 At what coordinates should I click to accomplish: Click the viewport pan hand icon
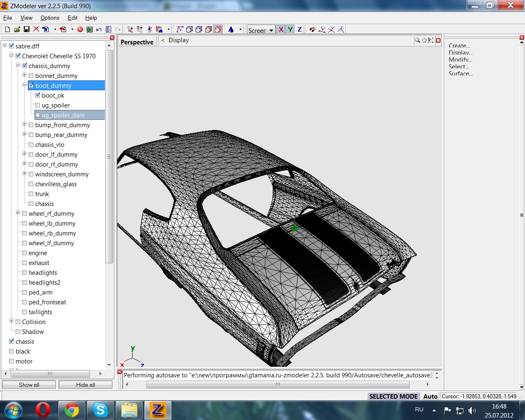pos(424,40)
